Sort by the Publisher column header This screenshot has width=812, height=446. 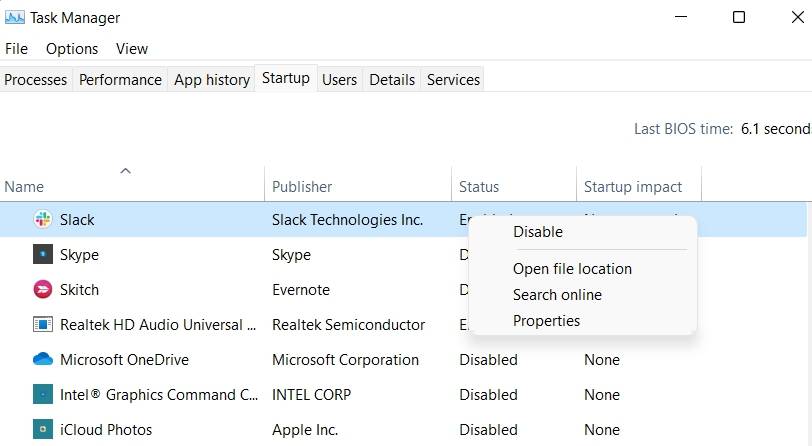(302, 187)
